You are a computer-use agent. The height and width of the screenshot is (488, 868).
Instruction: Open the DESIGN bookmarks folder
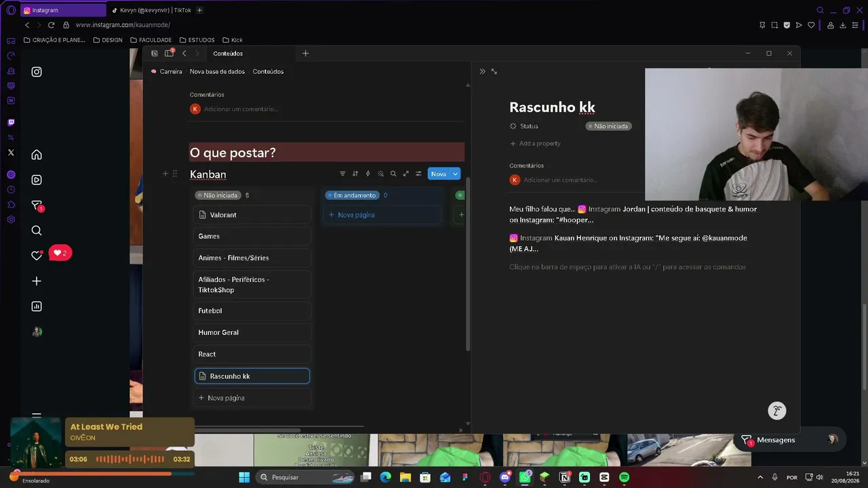click(108, 40)
